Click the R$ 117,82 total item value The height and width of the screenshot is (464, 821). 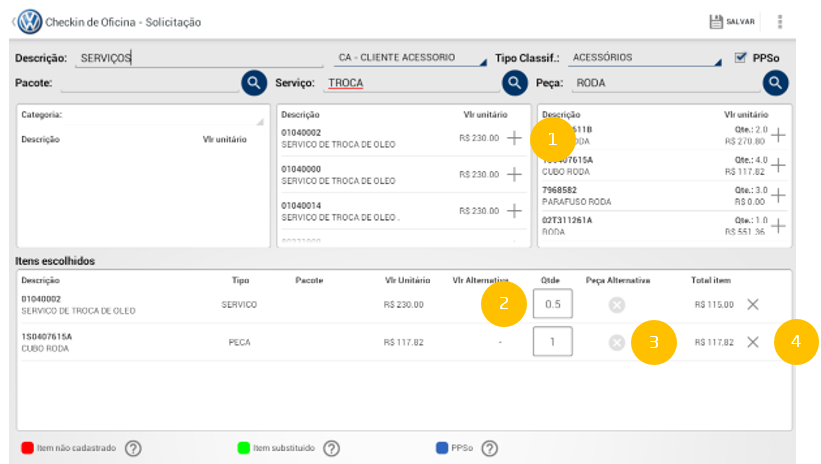(x=714, y=342)
